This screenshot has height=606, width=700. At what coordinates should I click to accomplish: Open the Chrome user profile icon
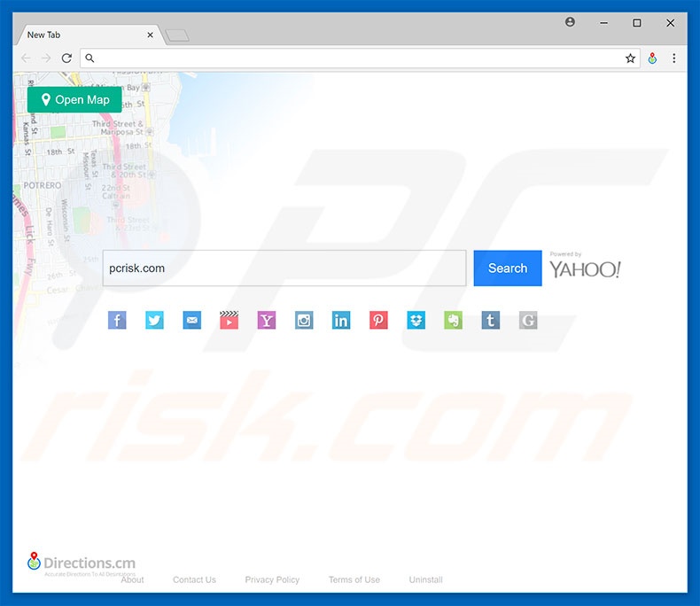click(570, 22)
